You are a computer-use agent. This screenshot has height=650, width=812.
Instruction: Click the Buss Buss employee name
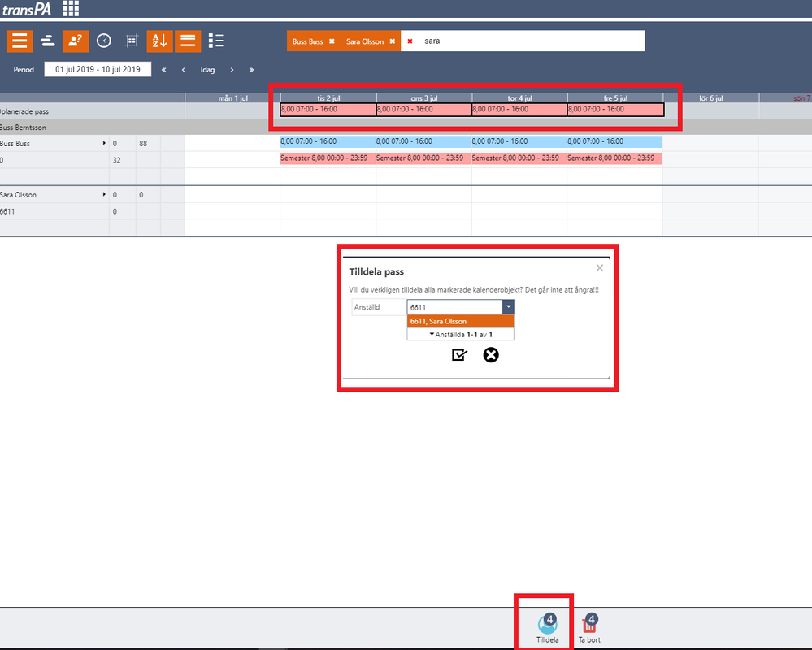pos(15,143)
